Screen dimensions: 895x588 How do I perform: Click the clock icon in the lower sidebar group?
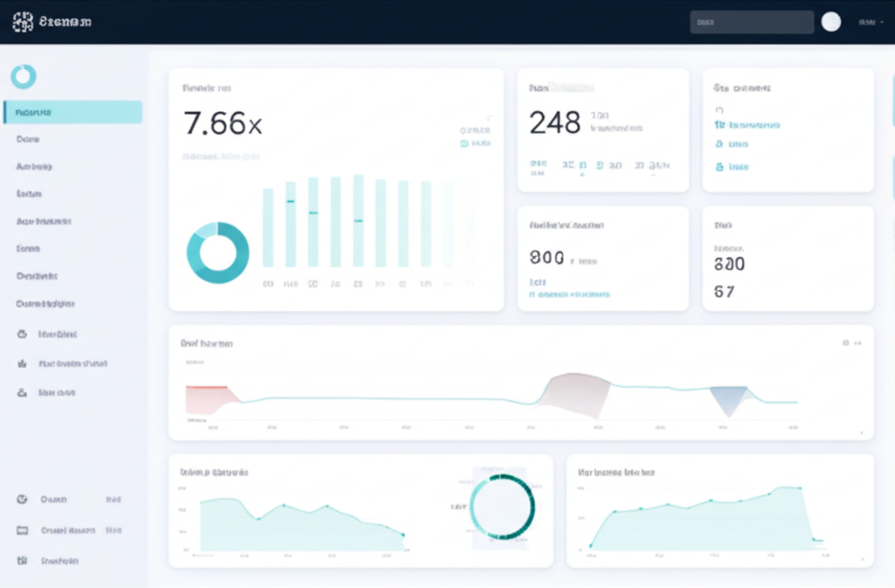click(x=23, y=500)
